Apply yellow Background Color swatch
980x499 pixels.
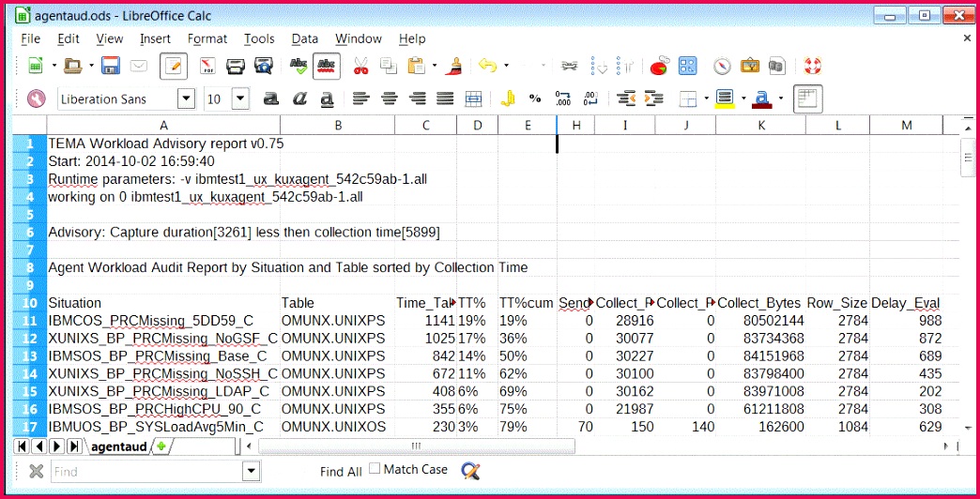(724, 98)
